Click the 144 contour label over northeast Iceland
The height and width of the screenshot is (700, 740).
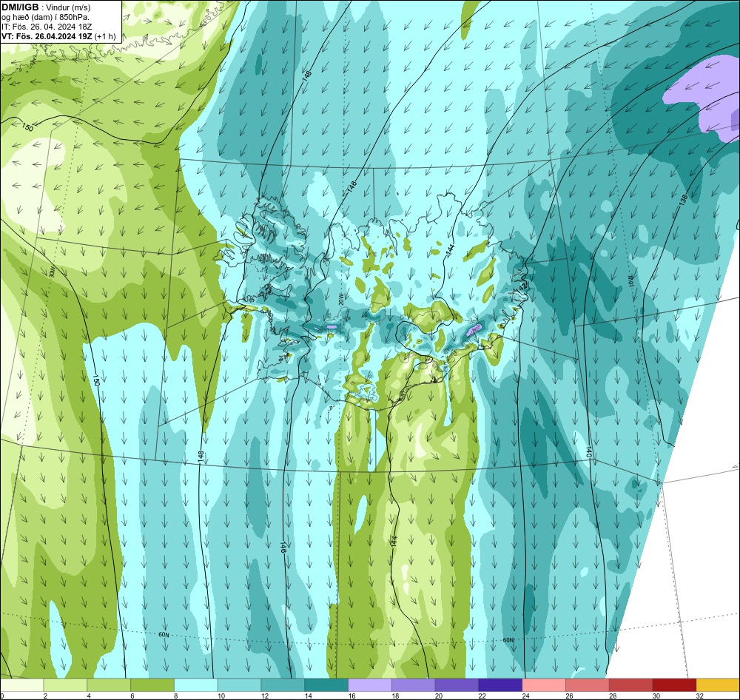point(450,250)
